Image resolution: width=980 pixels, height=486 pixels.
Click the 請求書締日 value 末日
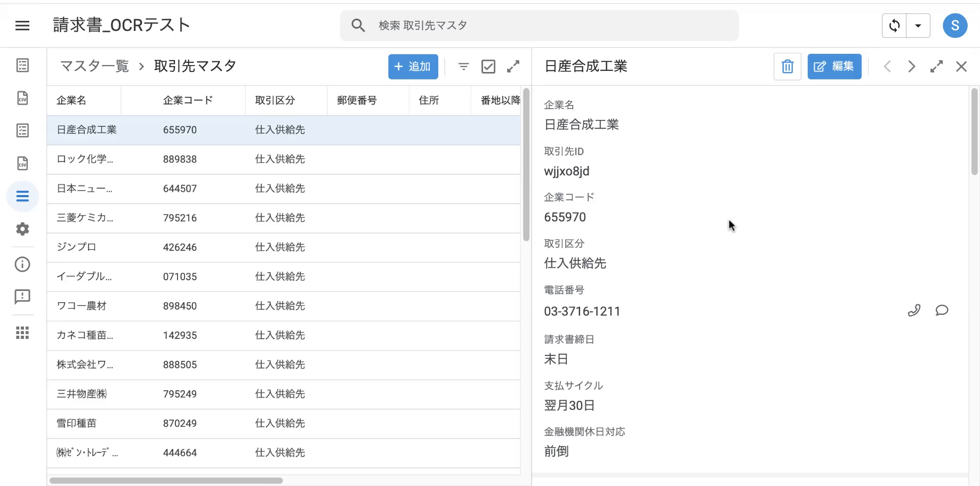coord(556,359)
